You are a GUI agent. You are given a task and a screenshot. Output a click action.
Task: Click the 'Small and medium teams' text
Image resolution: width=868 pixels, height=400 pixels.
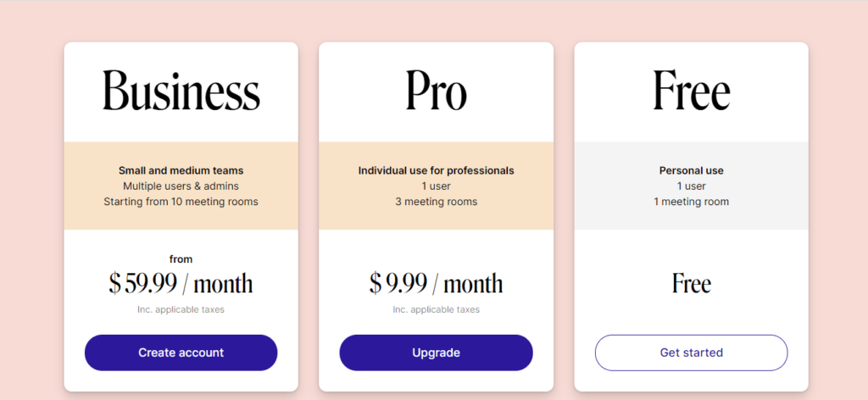pyautogui.click(x=181, y=170)
